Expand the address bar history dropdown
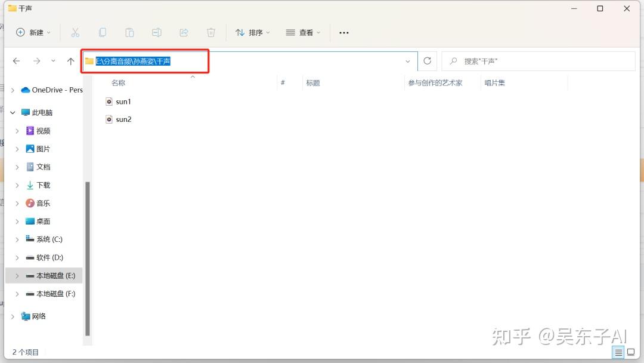 click(x=408, y=61)
